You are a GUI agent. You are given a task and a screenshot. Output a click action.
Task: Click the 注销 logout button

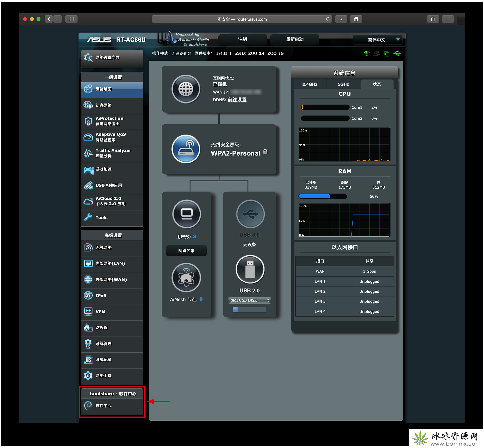[243, 39]
